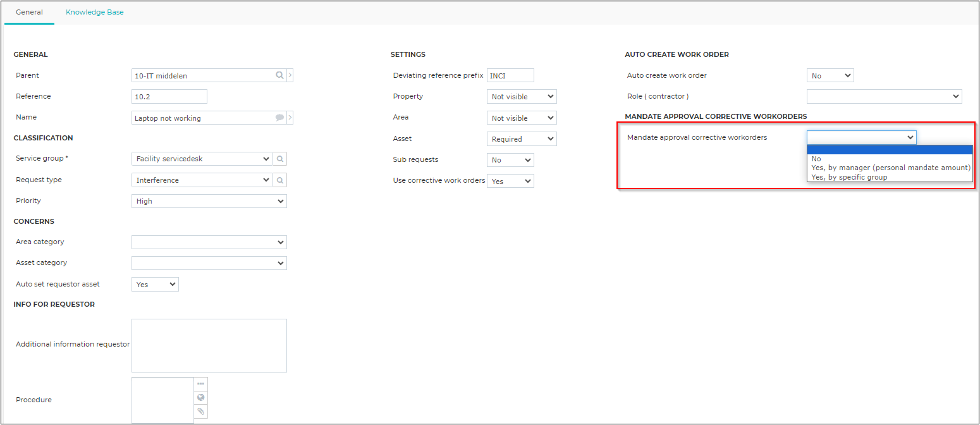Viewport: 980px width, 425px height.
Task: Click the three-dots icon beside Procedure
Action: coord(200,384)
